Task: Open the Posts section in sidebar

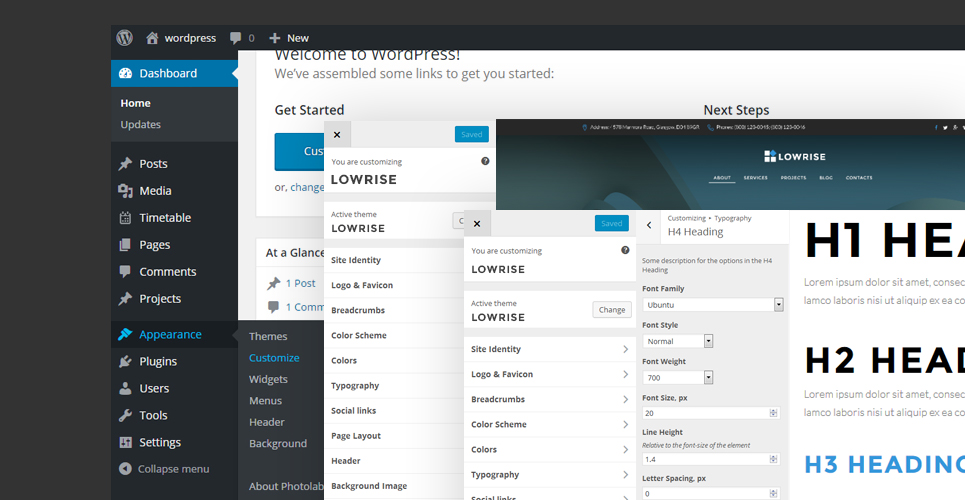Action: [174, 164]
